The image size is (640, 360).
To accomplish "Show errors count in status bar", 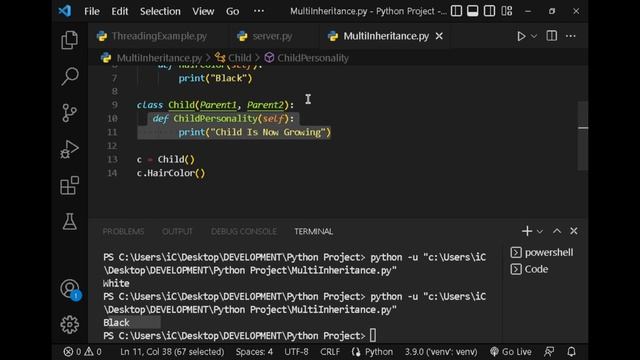I will [73, 351].
